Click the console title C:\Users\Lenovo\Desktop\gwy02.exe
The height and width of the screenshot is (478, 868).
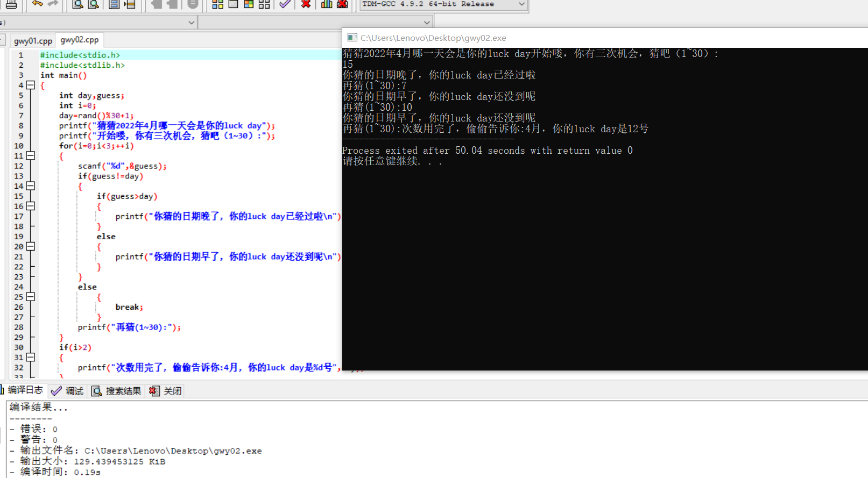click(x=433, y=38)
